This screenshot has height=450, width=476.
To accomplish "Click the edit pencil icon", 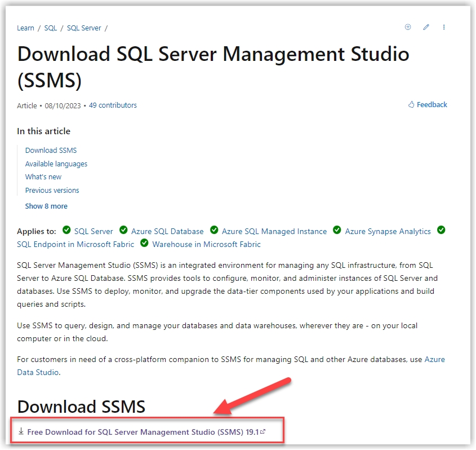I will point(426,27).
